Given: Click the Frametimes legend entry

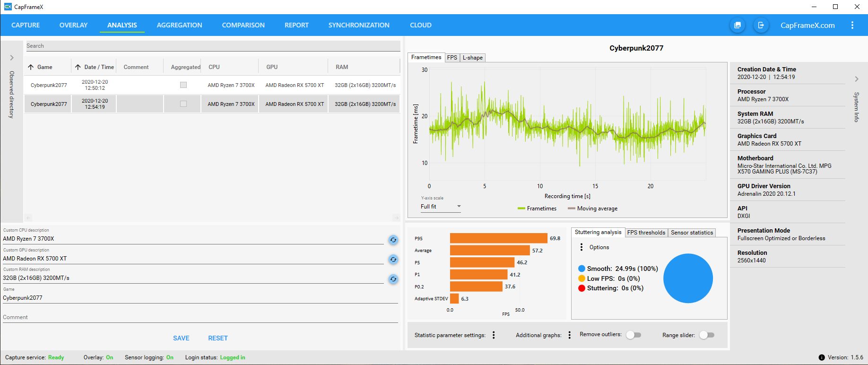Looking at the screenshot, I should click(x=537, y=209).
